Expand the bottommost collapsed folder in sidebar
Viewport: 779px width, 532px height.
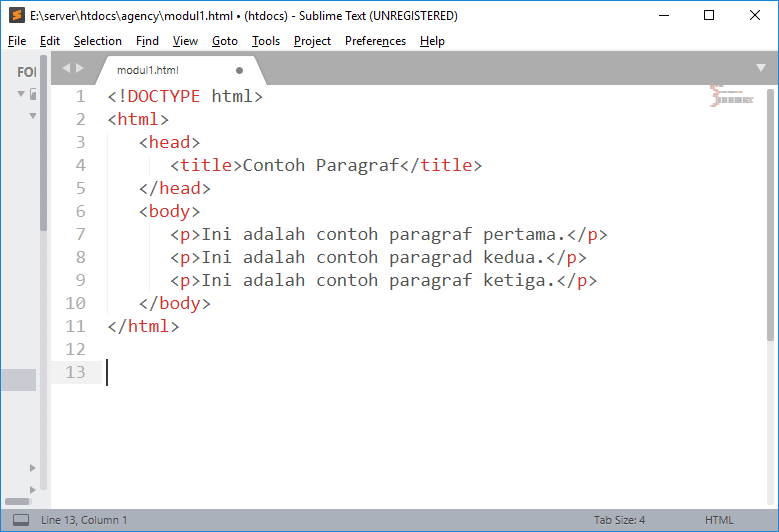pos(32,490)
